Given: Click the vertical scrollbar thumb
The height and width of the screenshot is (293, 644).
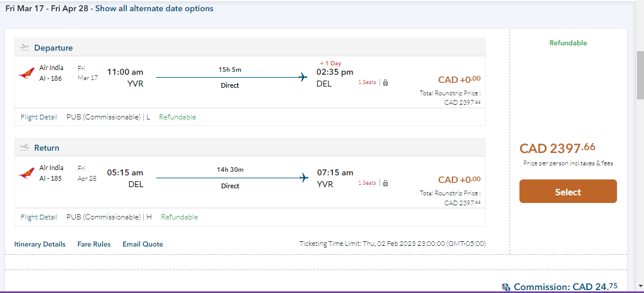Looking at the screenshot, I should click(639, 75).
